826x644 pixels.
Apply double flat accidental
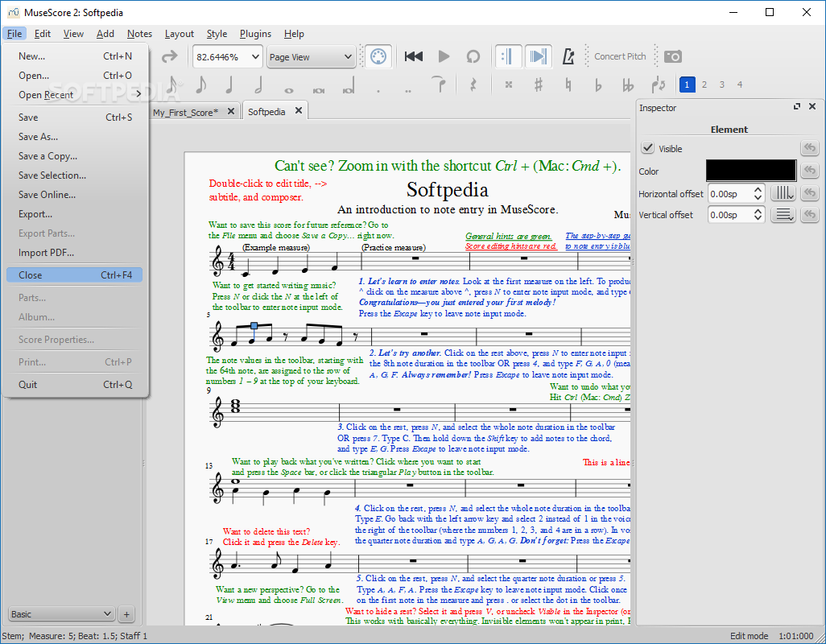[627, 85]
